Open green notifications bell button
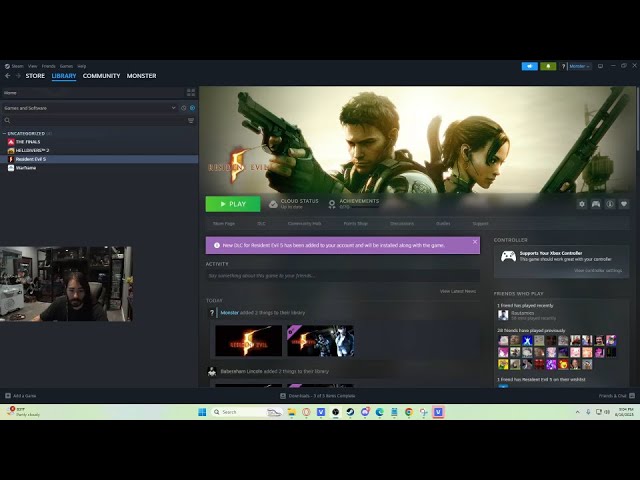 pos(548,66)
